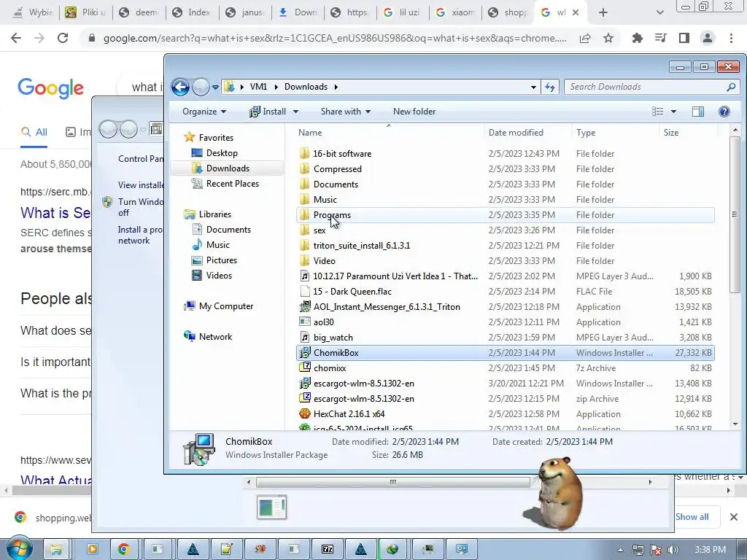Select the All search results tab
The image size is (747, 560).
tap(34, 132)
